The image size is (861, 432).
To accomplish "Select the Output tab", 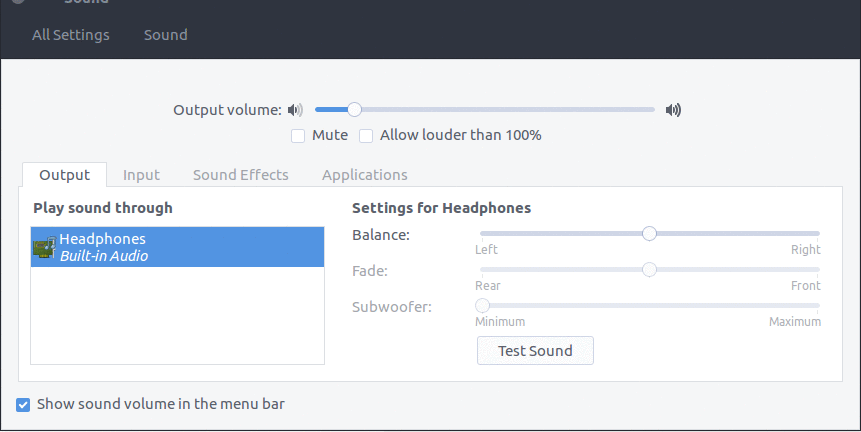I will click(64, 175).
